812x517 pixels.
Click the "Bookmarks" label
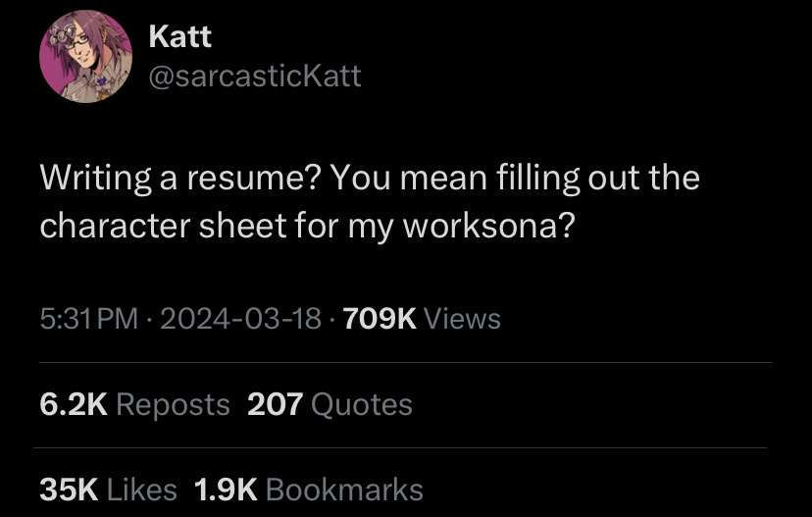[x=344, y=490]
